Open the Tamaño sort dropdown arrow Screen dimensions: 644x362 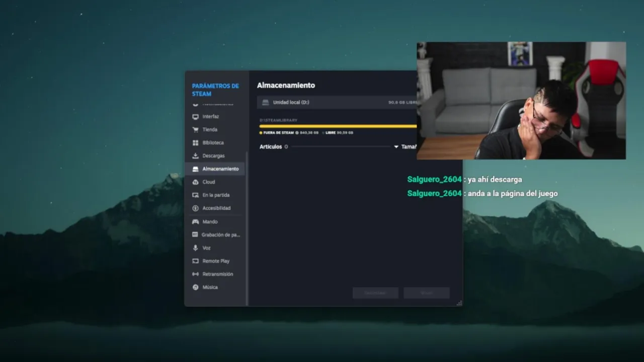(396, 147)
